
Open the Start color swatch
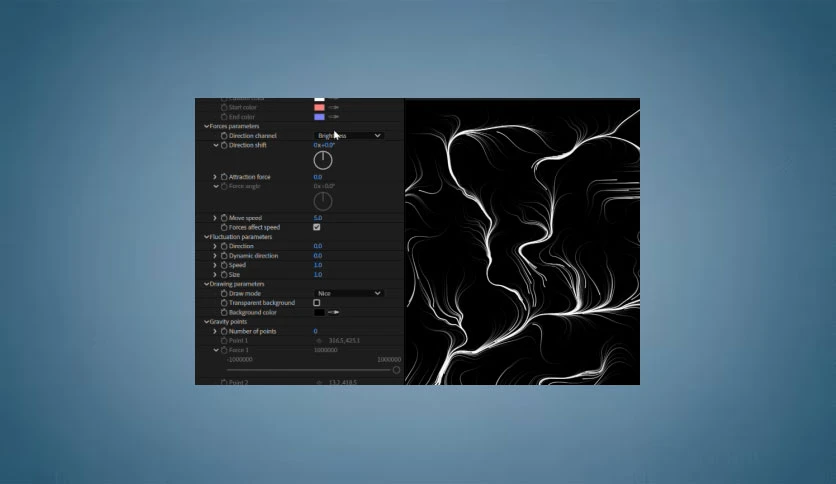point(319,108)
